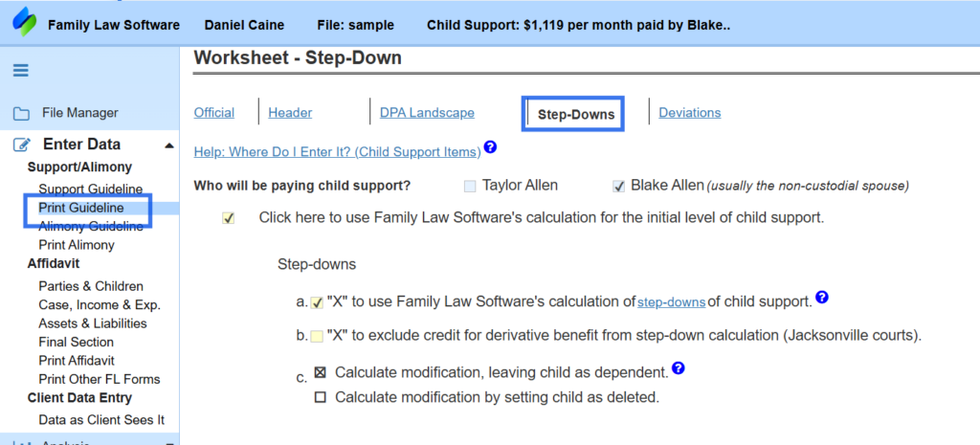
Task: Select Calculate modification by setting child as deleted
Action: tap(321, 397)
